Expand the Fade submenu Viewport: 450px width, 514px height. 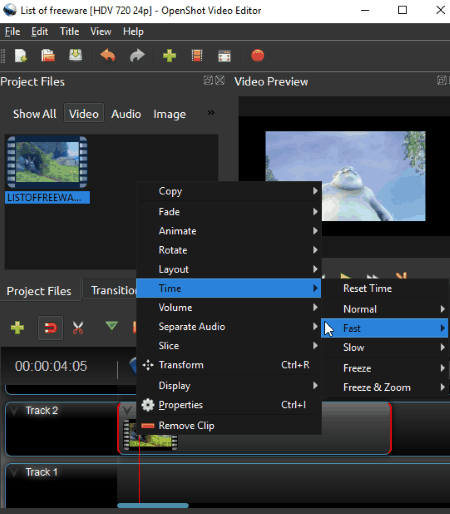(229, 212)
